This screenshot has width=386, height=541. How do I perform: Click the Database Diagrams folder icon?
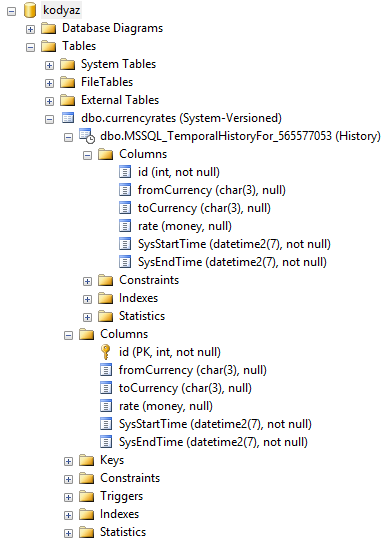click(49, 28)
